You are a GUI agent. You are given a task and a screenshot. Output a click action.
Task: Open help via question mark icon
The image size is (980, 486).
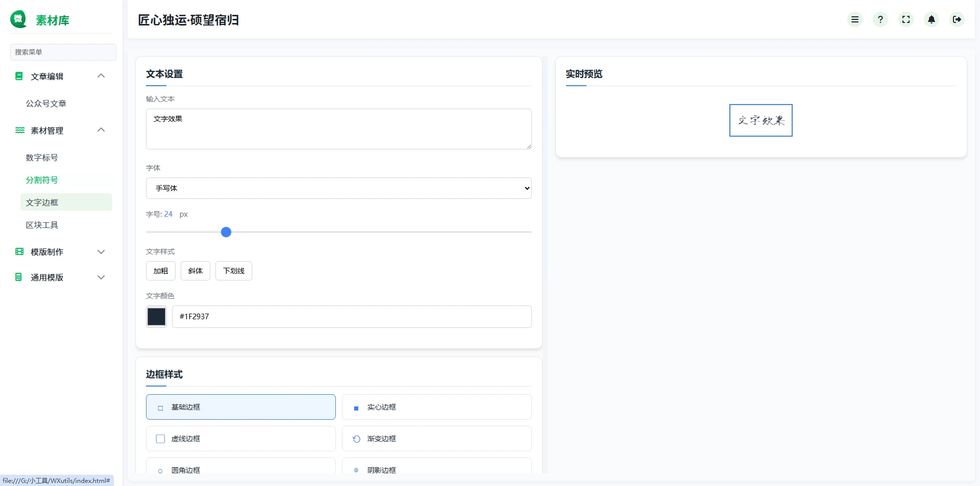(x=880, y=19)
